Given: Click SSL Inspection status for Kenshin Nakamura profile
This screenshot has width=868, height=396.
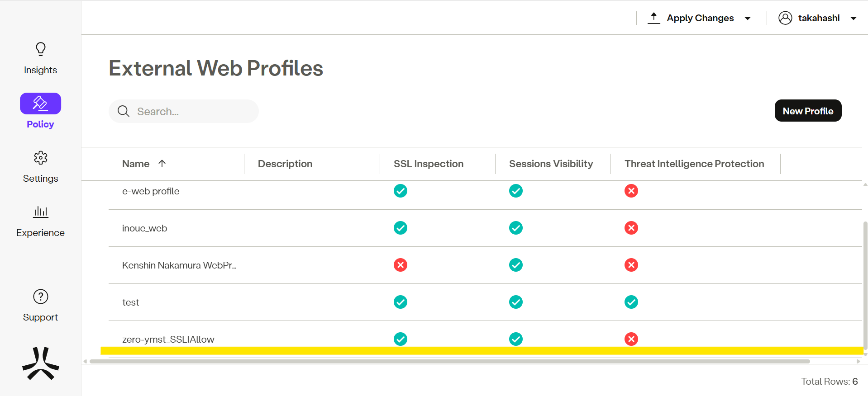Looking at the screenshot, I should [401, 265].
